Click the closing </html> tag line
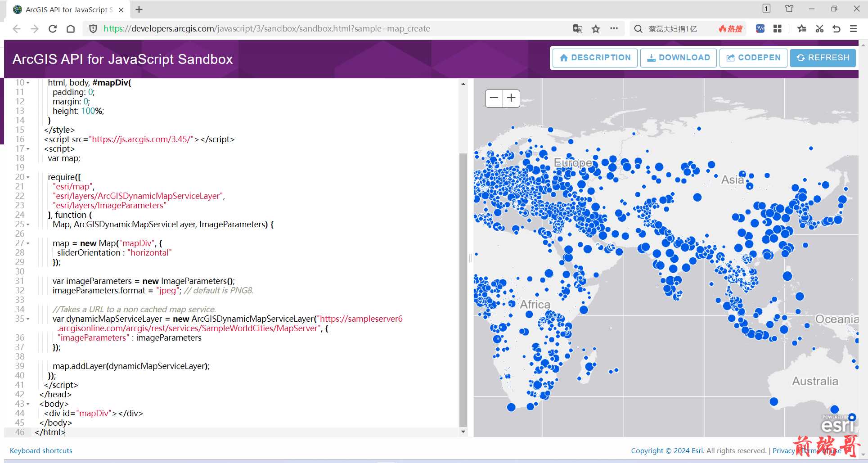 coord(50,432)
